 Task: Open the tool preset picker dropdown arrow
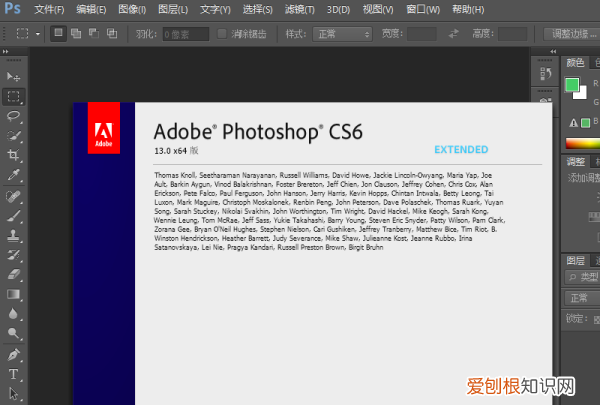pos(38,33)
